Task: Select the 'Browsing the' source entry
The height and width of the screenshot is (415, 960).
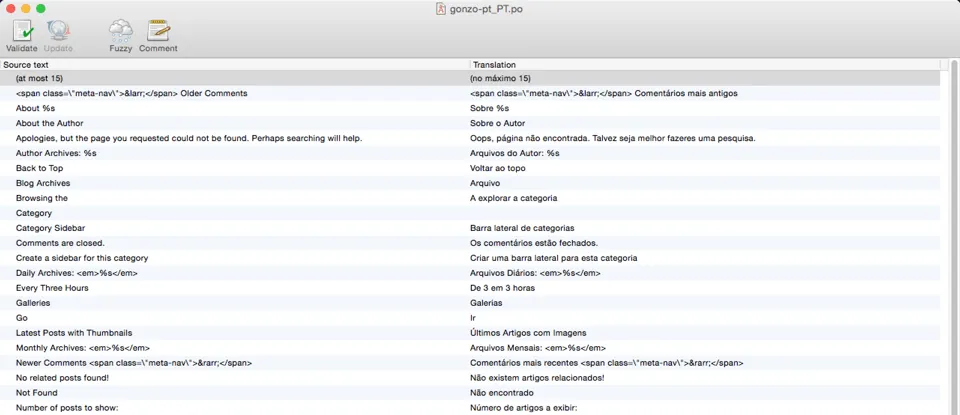Action: click(42, 198)
